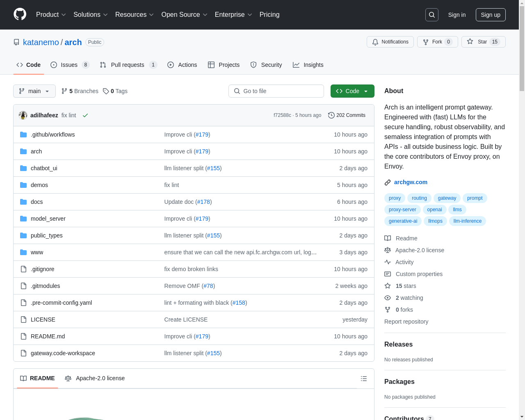
Task: Click the Go to file search field
Action: [276, 91]
